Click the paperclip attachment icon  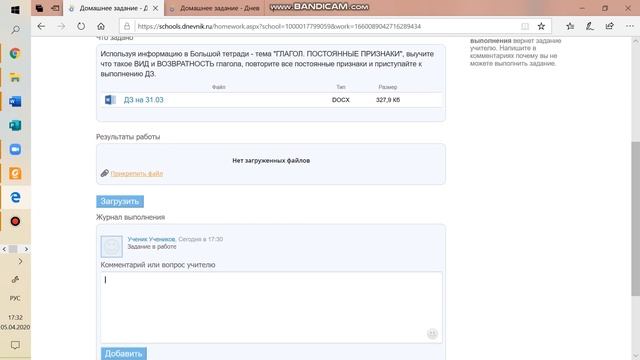(104, 173)
